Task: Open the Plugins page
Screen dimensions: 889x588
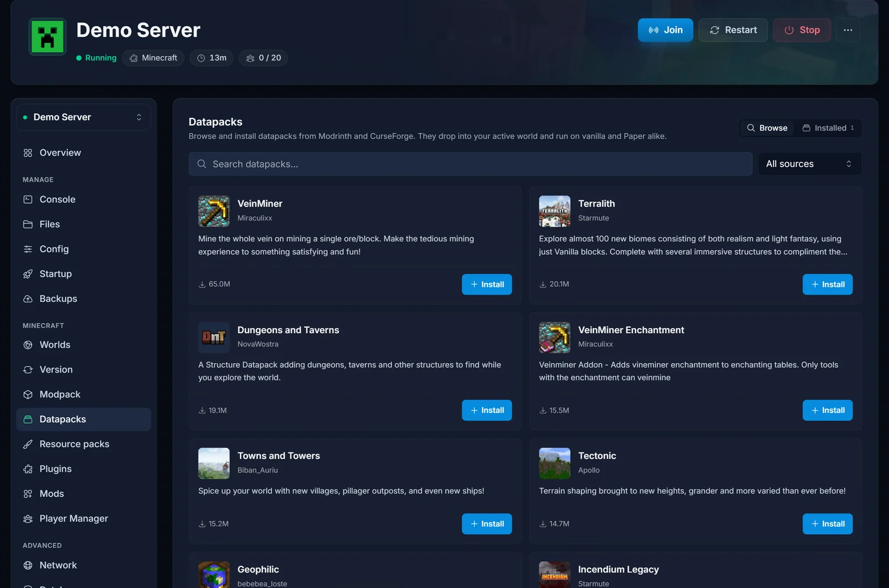Action: (x=83, y=469)
